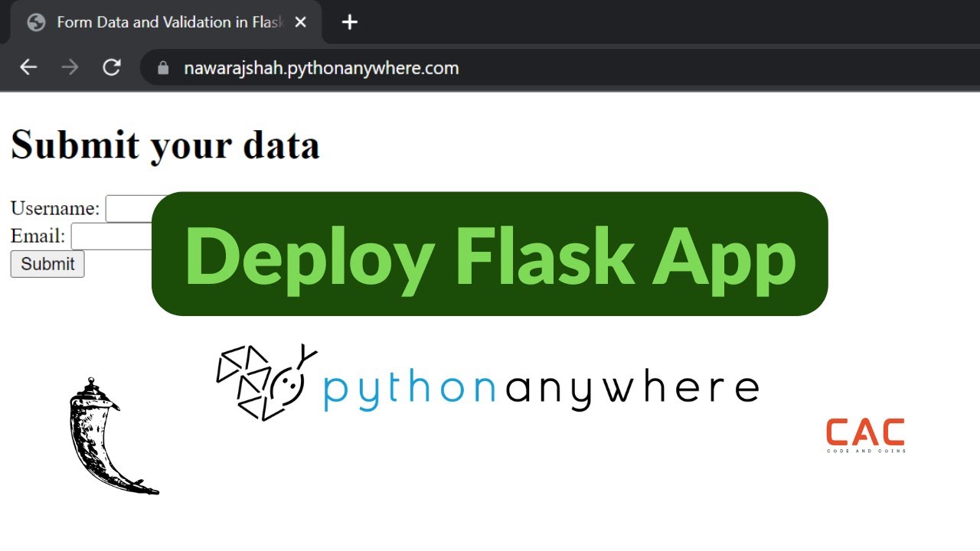The image size is (980, 551).
Task: Click the pythonanywhere wordmark text
Action: pyautogui.click(x=541, y=390)
